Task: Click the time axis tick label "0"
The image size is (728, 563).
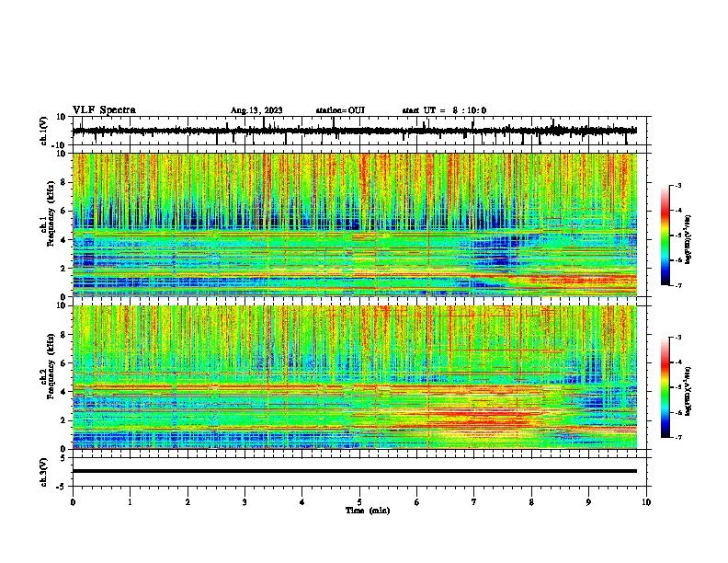Action: (x=73, y=502)
